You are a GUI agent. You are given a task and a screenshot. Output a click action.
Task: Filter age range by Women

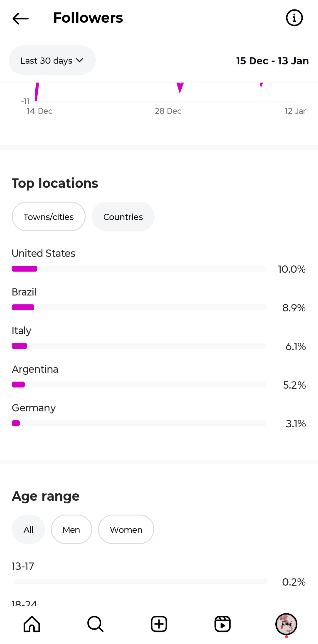(x=126, y=530)
